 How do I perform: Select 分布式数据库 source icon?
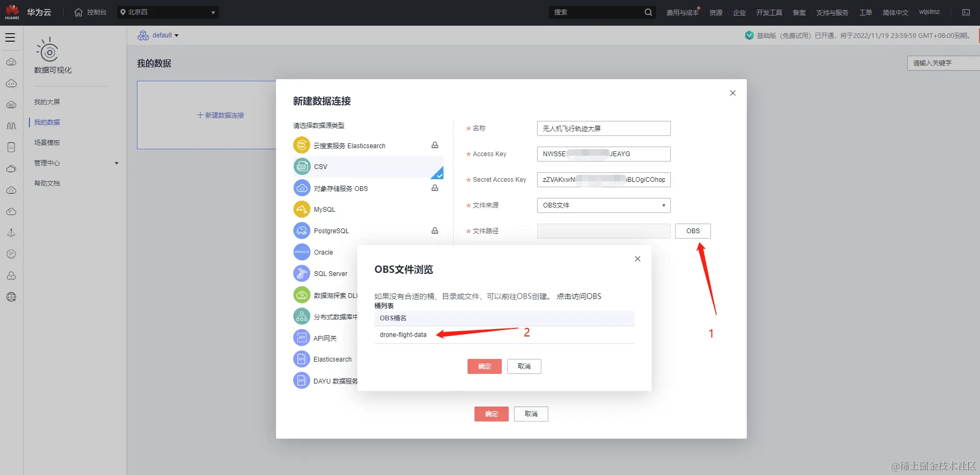(302, 316)
